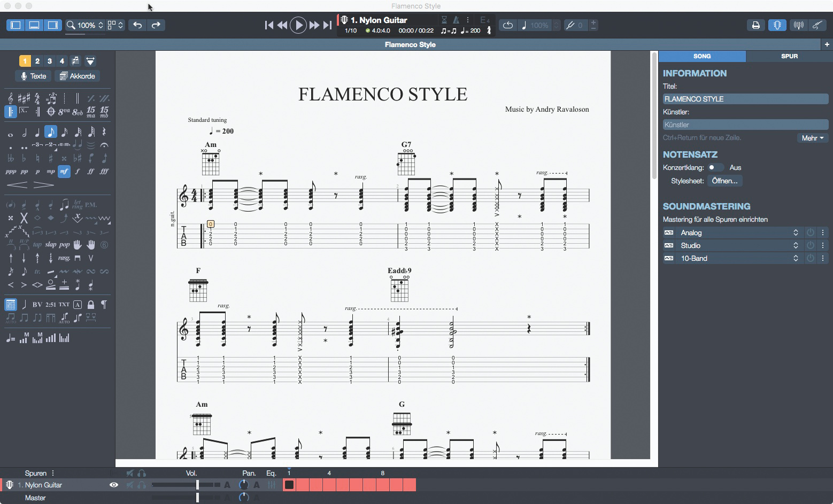Click the Nylon Guitar volume slider
The height and width of the screenshot is (504, 833).
[197, 485]
